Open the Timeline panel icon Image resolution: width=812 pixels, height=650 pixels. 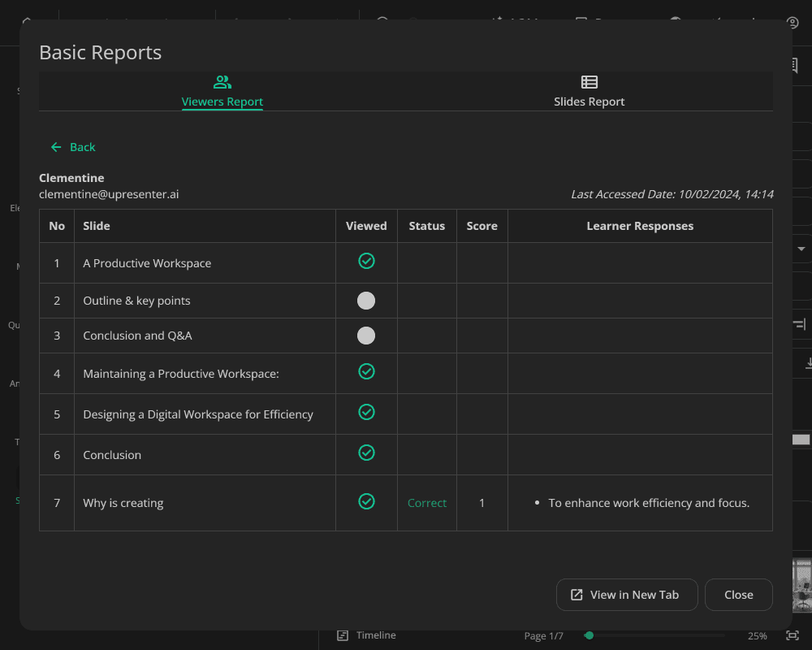click(x=343, y=635)
